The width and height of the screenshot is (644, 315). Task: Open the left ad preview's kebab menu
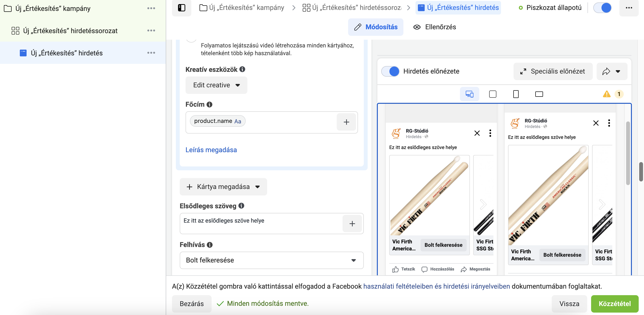point(490,133)
